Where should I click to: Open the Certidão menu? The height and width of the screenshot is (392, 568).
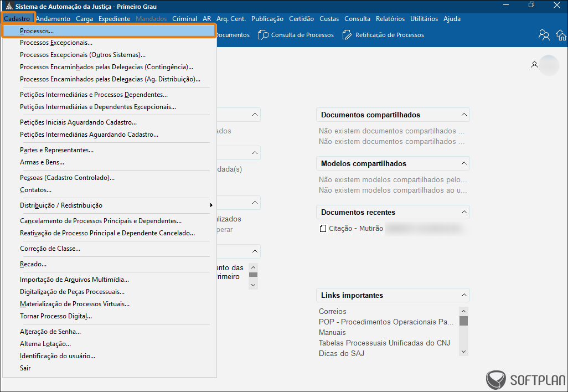[x=301, y=19]
